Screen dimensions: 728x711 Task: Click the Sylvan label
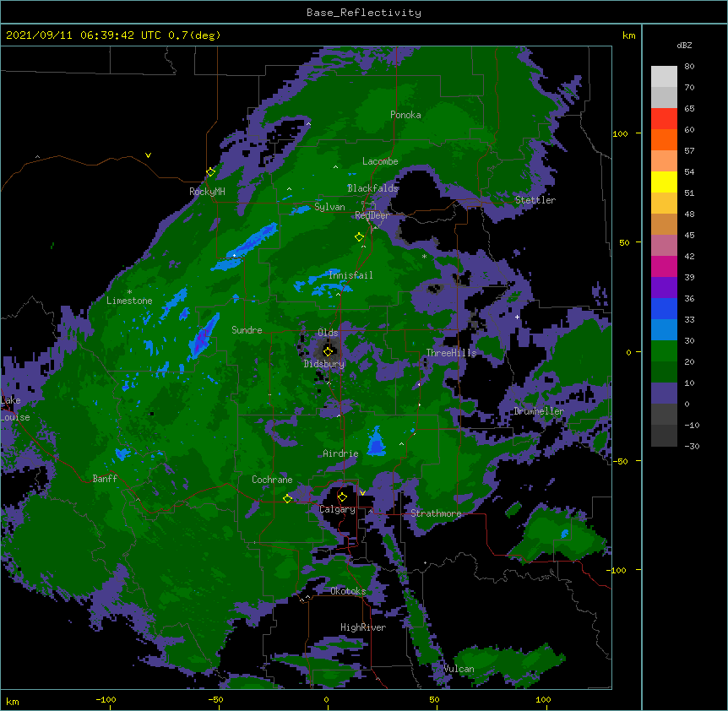[329, 207]
